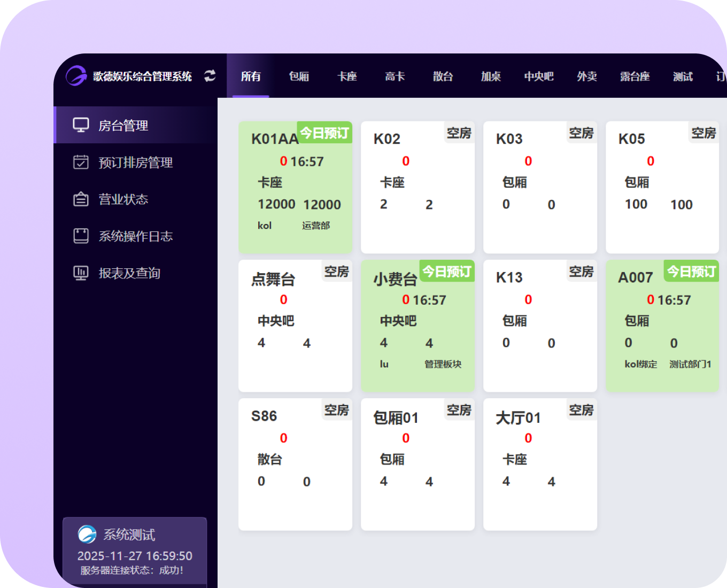
Task: Click the 今日预订 badge on A007
Action: click(x=691, y=272)
